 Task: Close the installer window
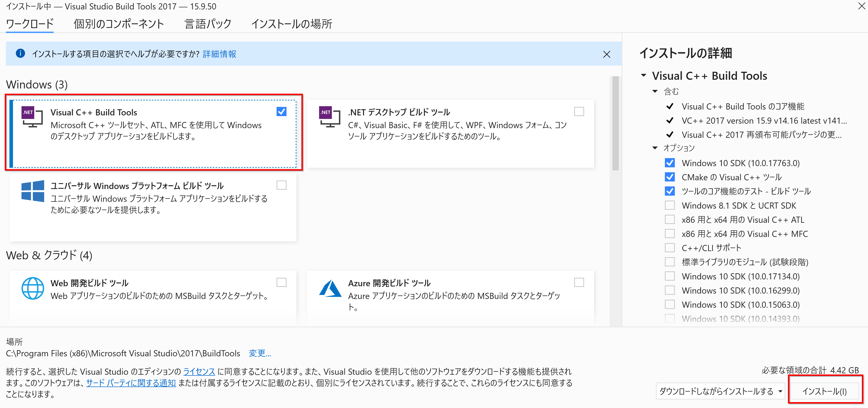click(x=862, y=6)
